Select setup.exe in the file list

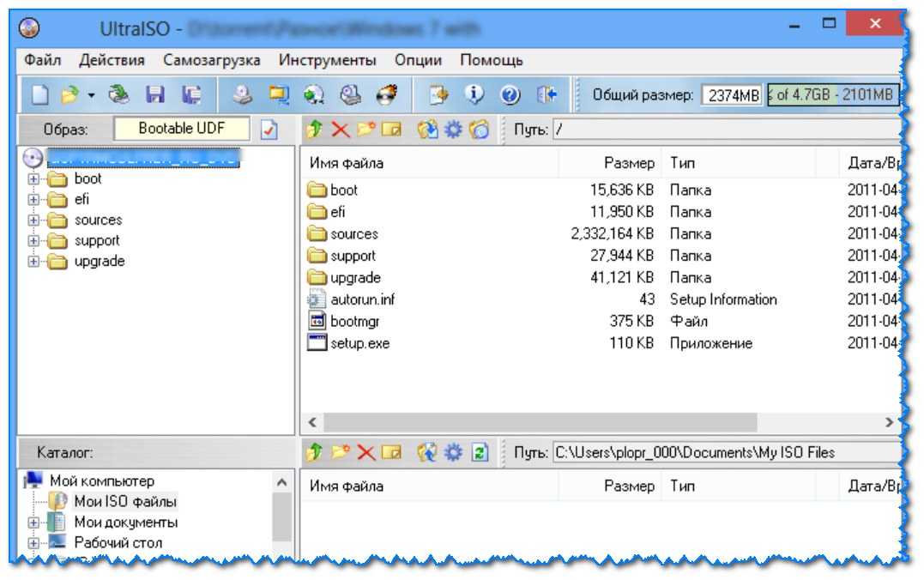(359, 343)
